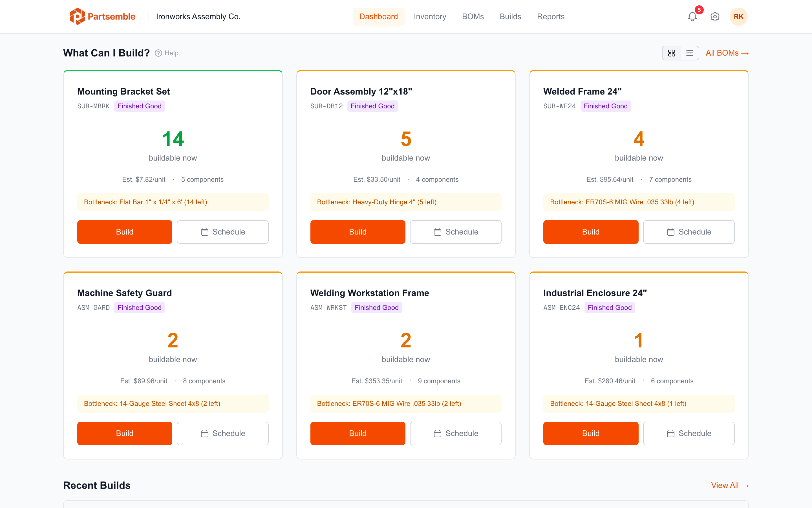The image size is (812, 508).
Task: Click the 7 components label
Action: pos(670,179)
